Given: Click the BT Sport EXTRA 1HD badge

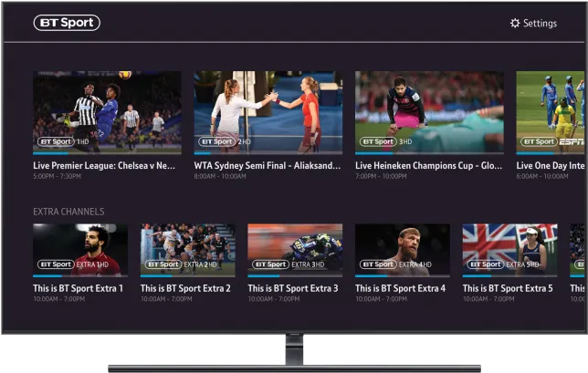Looking at the screenshot, I should click(x=73, y=264).
